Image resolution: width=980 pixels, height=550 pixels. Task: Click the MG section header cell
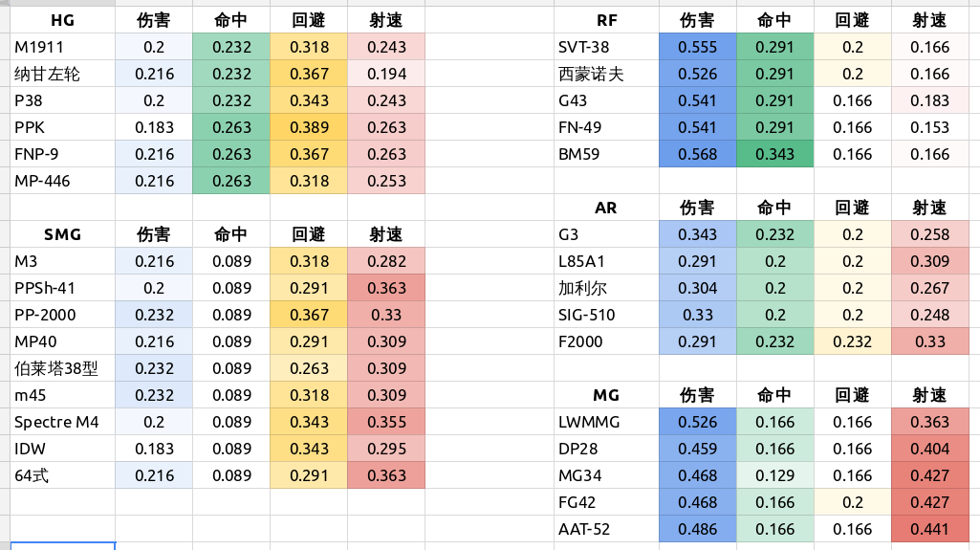tap(606, 395)
